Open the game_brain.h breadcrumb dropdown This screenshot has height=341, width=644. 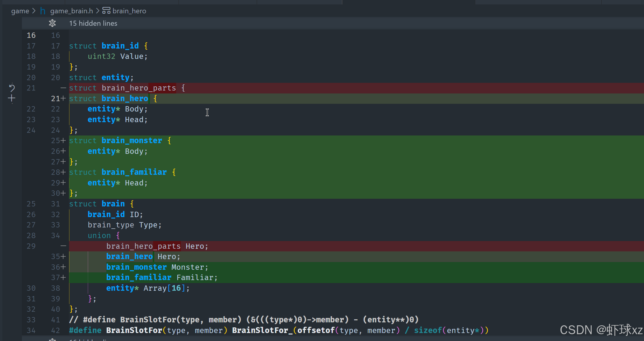click(71, 11)
